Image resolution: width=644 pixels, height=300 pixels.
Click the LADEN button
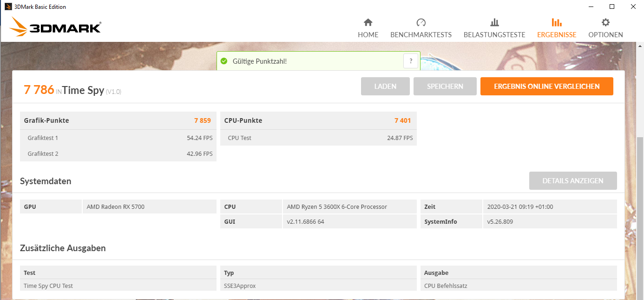(x=385, y=87)
